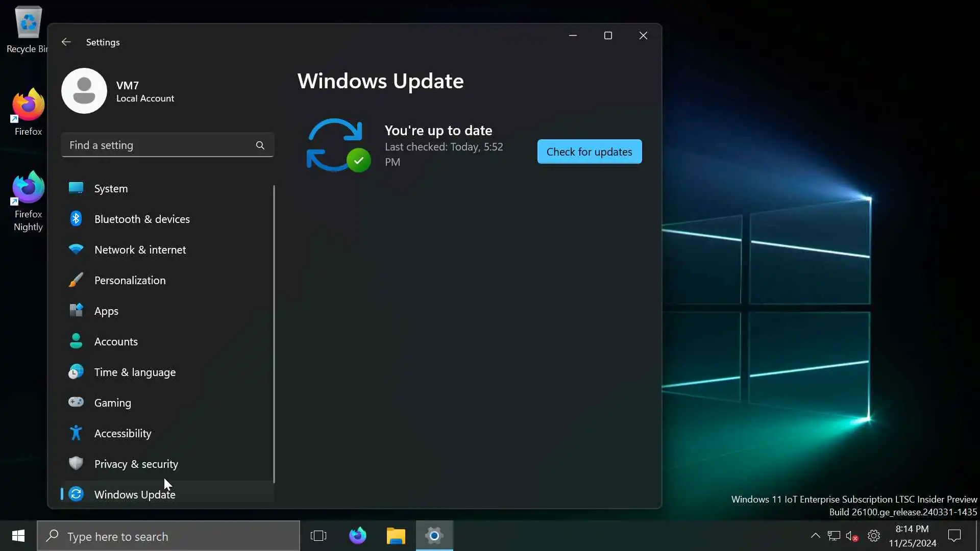Screen dimensions: 980x551
Task: Open Time & language settings
Action: click(135, 372)
